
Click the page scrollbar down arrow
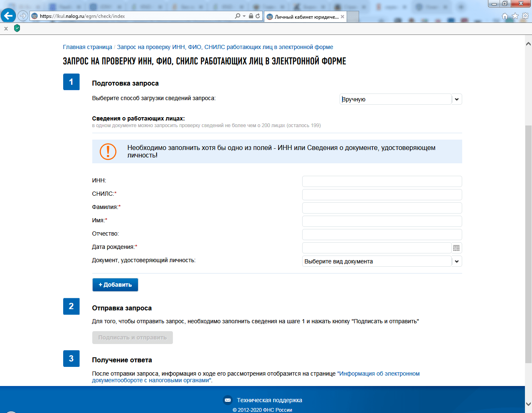[x=528, y=403]
